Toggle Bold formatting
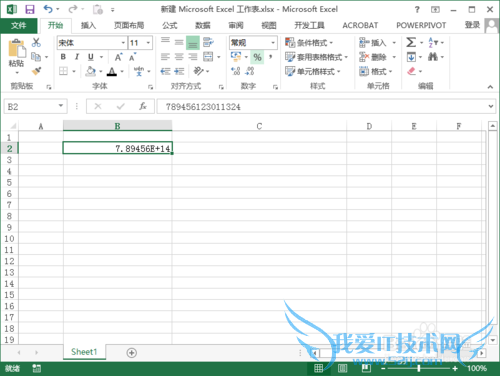 coord(63,57)
